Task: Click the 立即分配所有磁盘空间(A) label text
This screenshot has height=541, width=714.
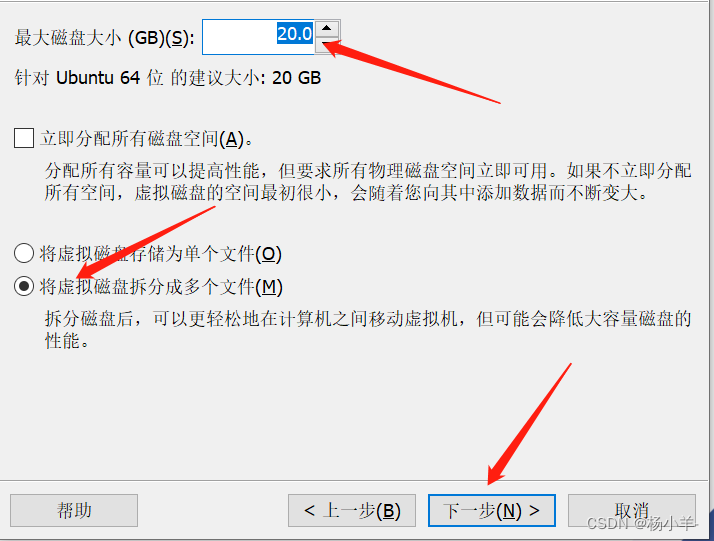Action: [146, 138]
